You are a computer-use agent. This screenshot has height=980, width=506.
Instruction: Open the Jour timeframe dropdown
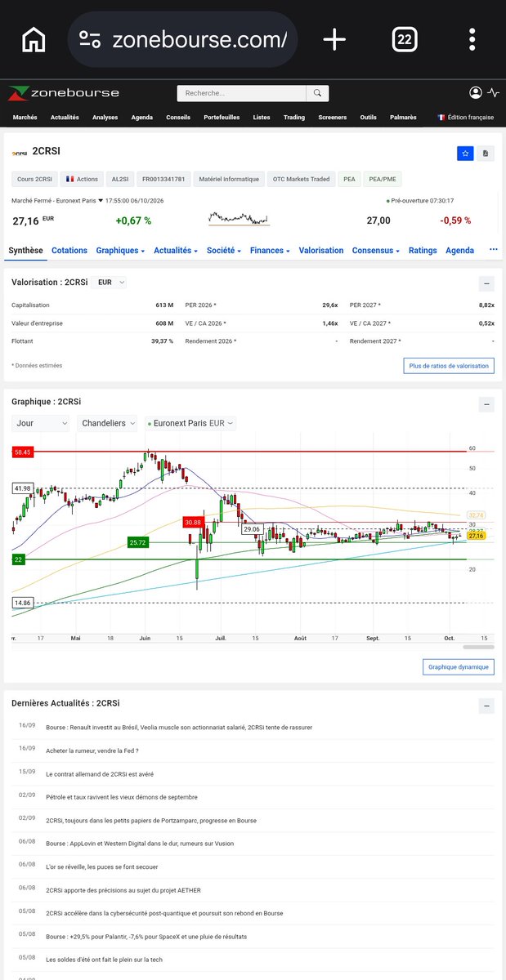(x=41, y=423)
